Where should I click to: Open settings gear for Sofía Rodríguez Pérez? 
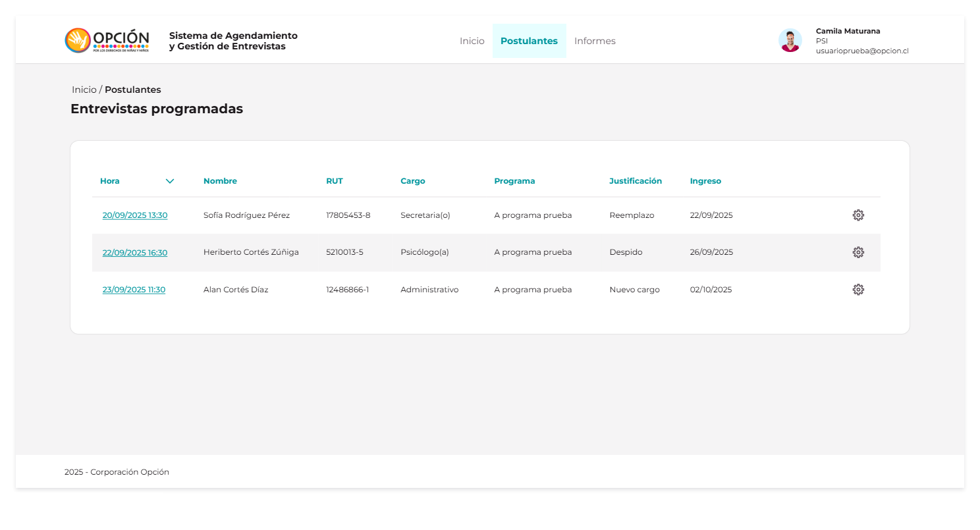click(858, 215)
